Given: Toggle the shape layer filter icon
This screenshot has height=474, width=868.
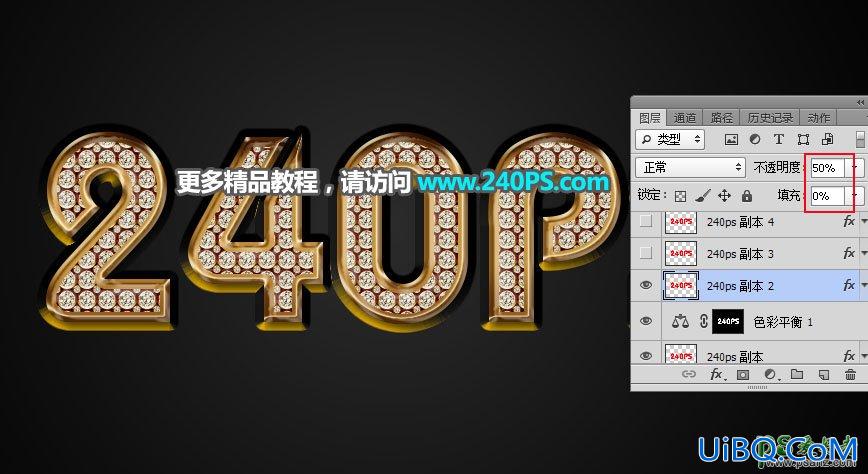Looking at the screenshot, I should pos(803,140).
